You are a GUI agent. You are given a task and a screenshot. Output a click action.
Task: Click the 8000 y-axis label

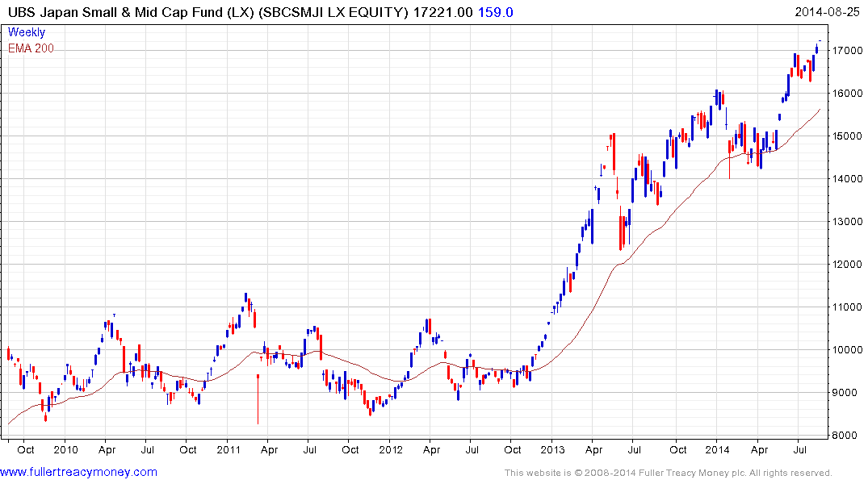point(845,436)
